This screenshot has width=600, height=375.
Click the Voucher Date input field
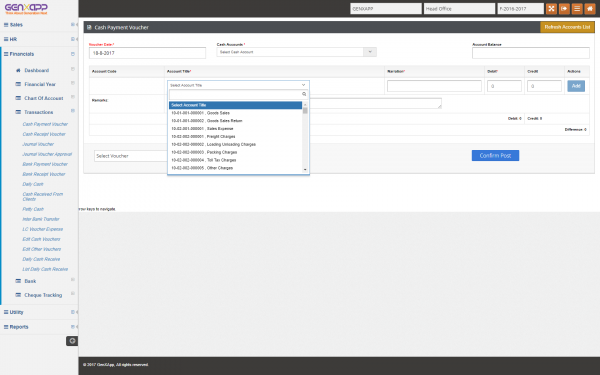click(147, 53)
